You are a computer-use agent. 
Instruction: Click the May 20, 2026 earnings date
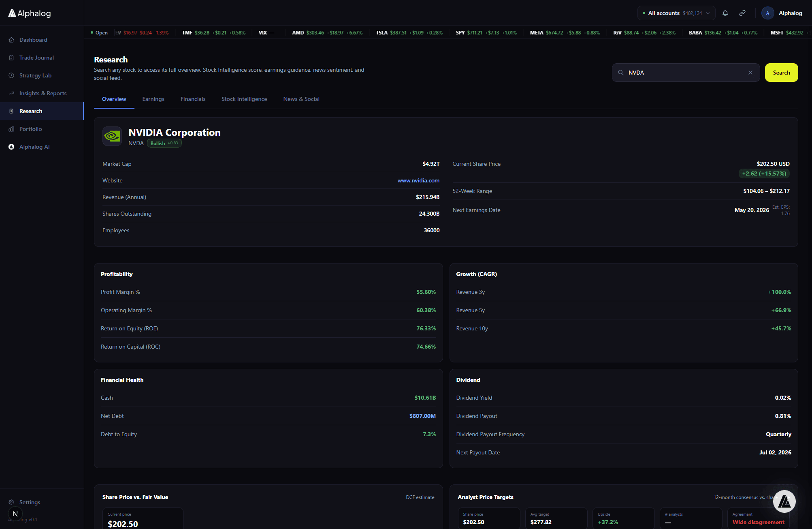pyautogui.click(x=752, y=210)
